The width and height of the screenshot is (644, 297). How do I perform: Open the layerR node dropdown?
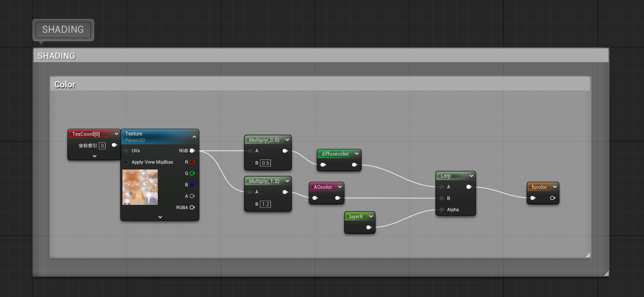(371, 216)
